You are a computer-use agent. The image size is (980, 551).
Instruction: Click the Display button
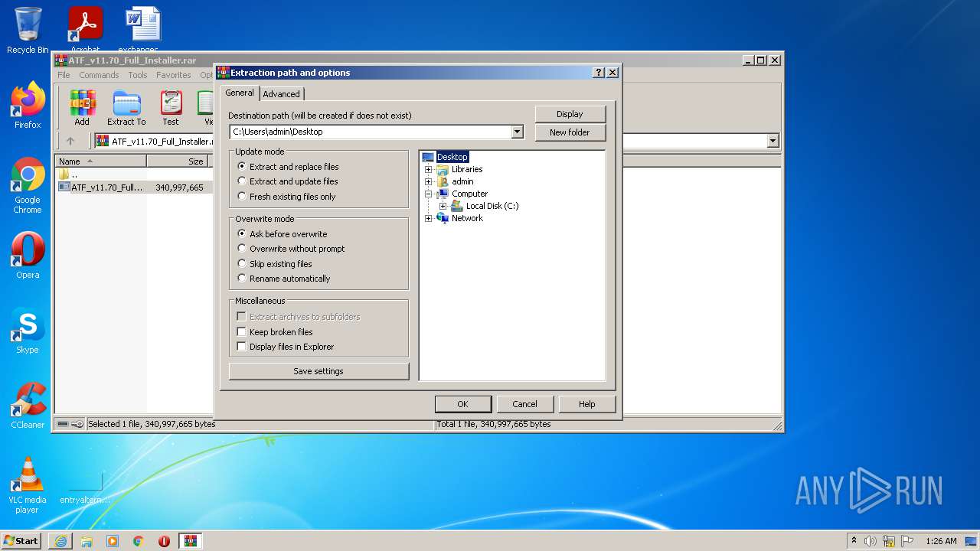[x=570, y=114]
